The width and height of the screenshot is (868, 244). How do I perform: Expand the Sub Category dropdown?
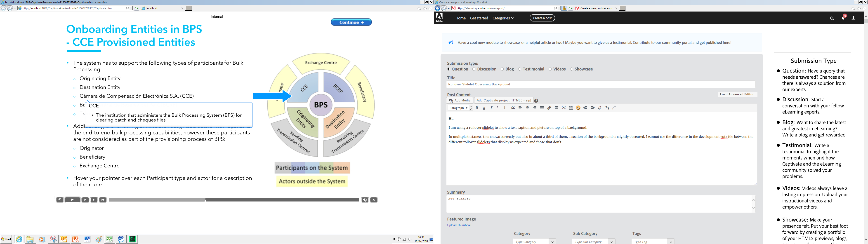612,241
